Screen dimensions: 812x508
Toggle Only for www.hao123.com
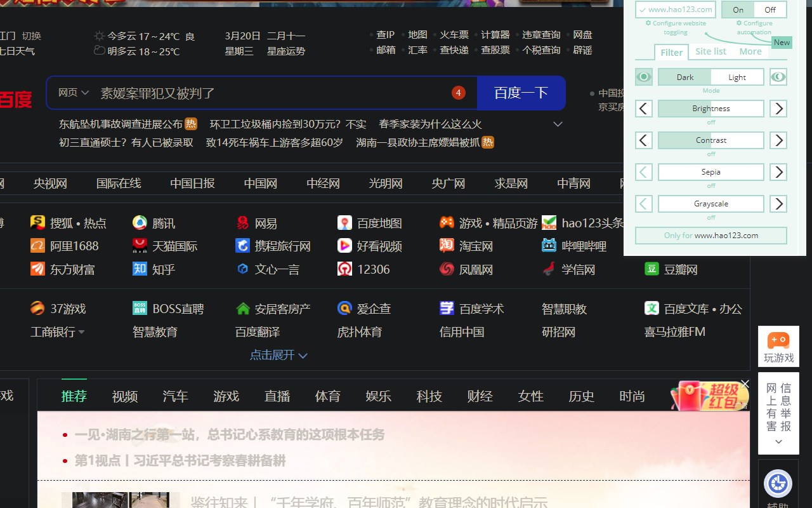click(x=711, y=235)
